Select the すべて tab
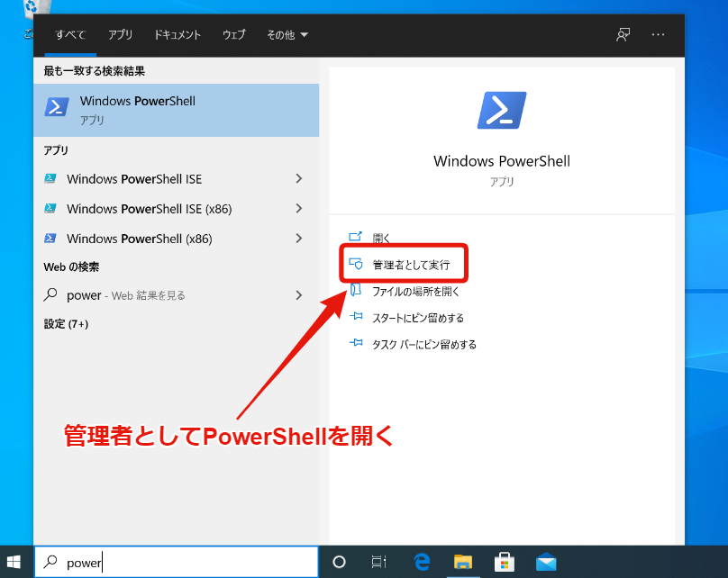 (x=70, y=35)
